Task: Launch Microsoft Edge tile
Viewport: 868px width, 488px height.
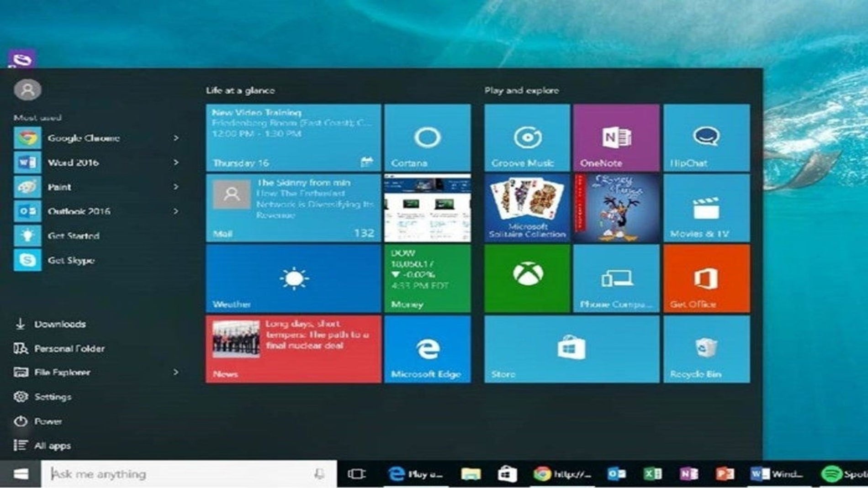Action: point(428,349)
